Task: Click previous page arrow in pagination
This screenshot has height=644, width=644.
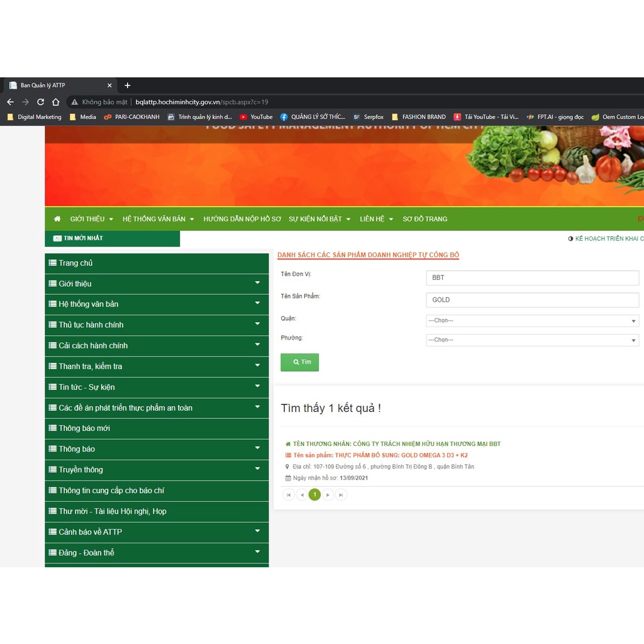Action: click(302, 495)
